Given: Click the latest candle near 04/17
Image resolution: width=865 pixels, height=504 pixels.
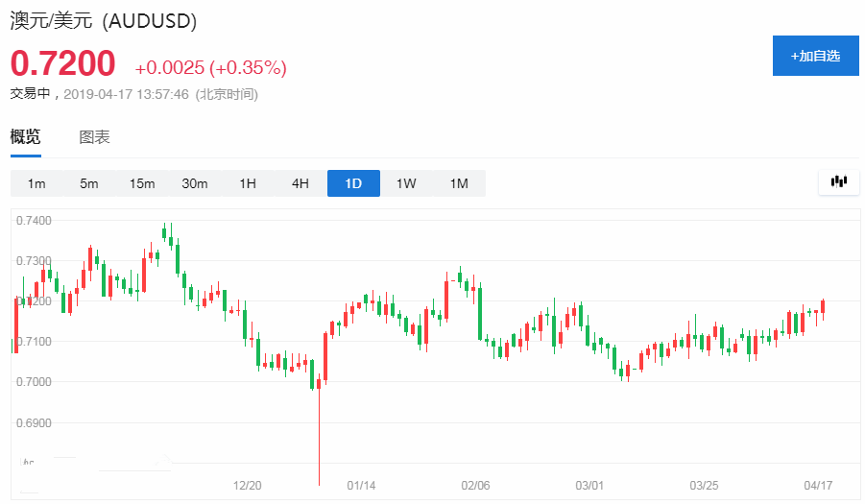Looking at the screenshot, I should pos(823,307).
